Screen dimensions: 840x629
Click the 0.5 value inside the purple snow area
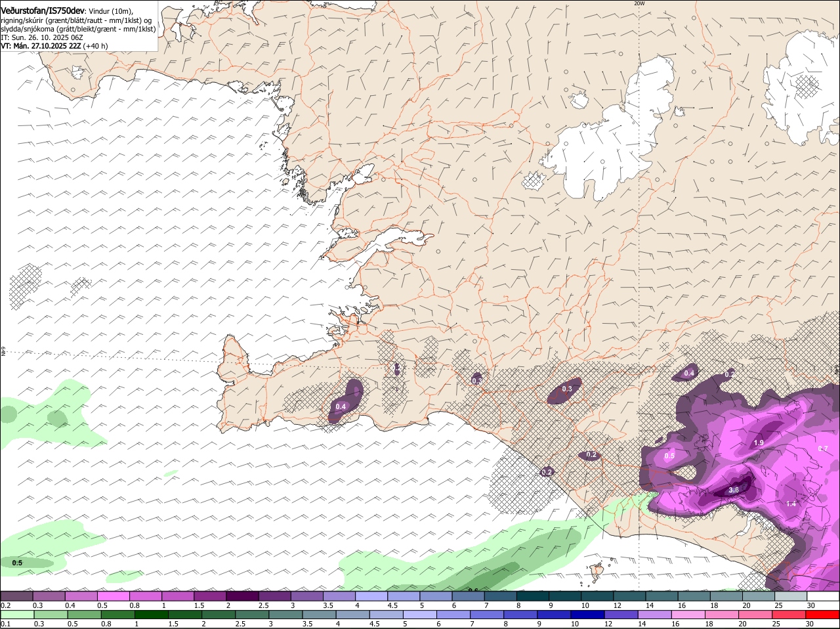coord(669,456)
